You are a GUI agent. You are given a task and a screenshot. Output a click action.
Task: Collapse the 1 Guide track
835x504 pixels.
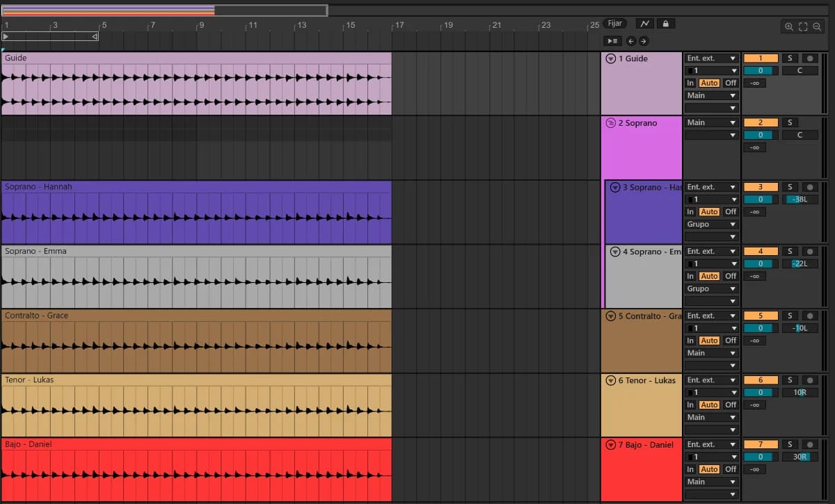[611, 59]
